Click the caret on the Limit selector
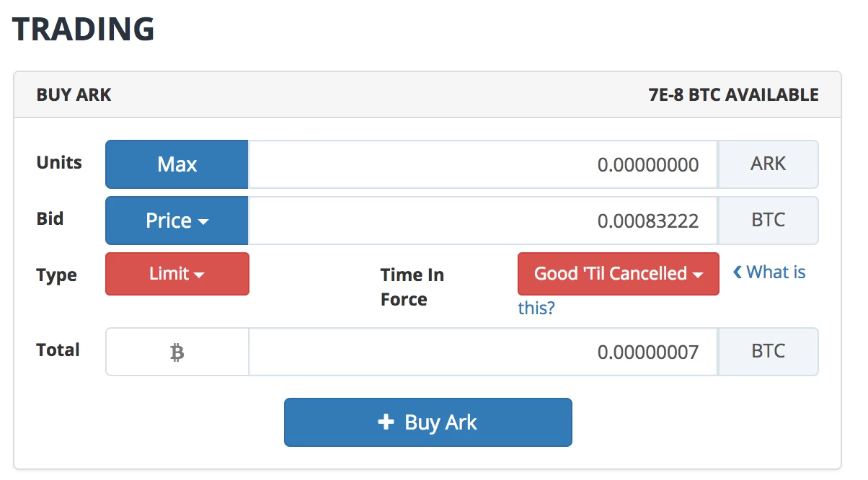The height and width of the screenshot is (480, 868). (200, 274)
